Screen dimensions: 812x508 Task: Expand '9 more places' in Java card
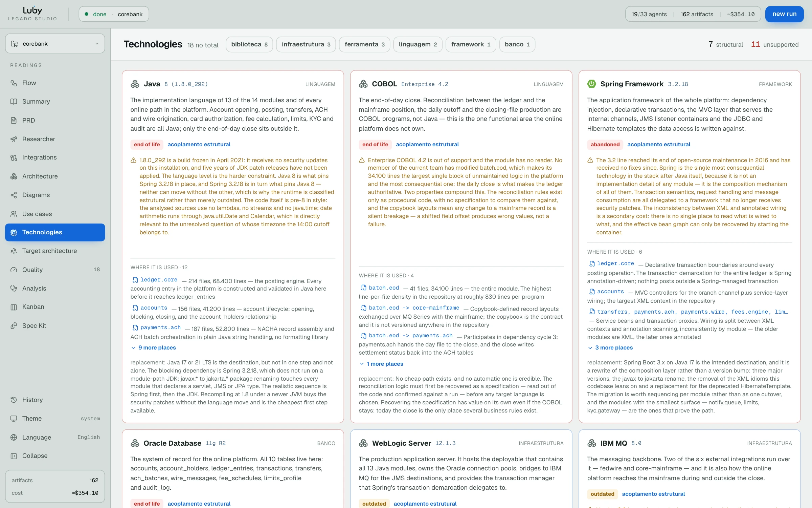[x=154, y=348]
